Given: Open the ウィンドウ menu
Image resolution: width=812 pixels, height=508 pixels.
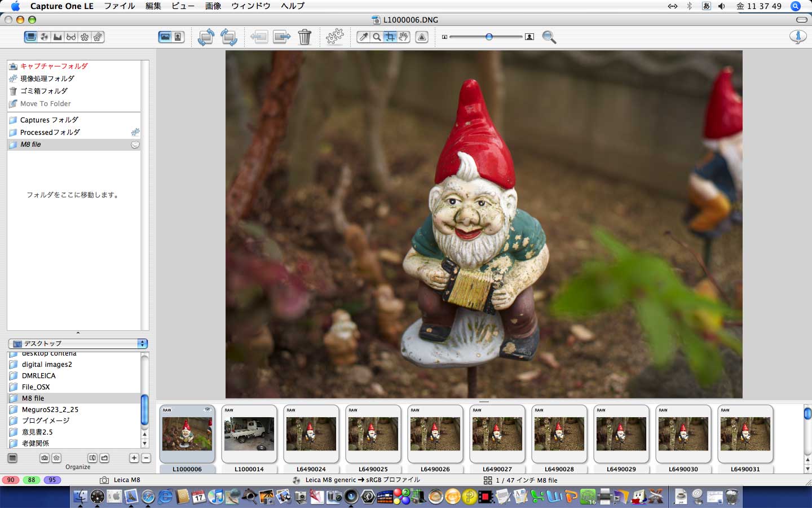Looking at the screenshot, I should click(251, 6).
